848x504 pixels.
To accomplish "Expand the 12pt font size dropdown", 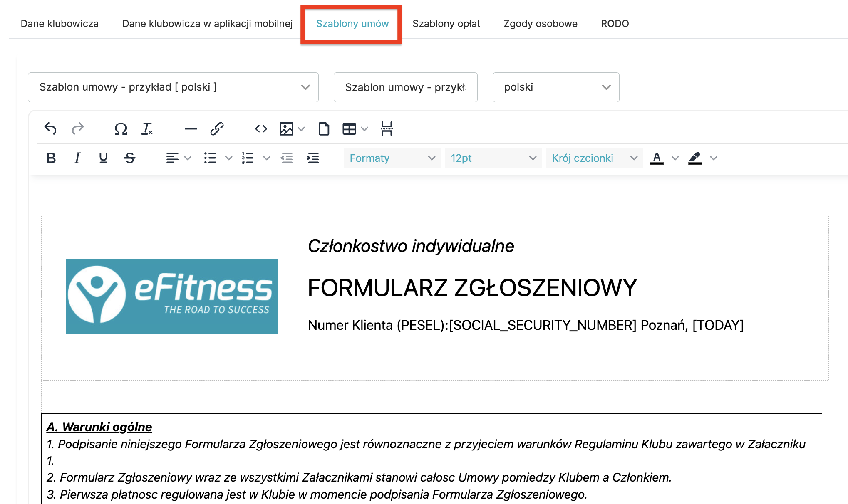I will point(493,158).
